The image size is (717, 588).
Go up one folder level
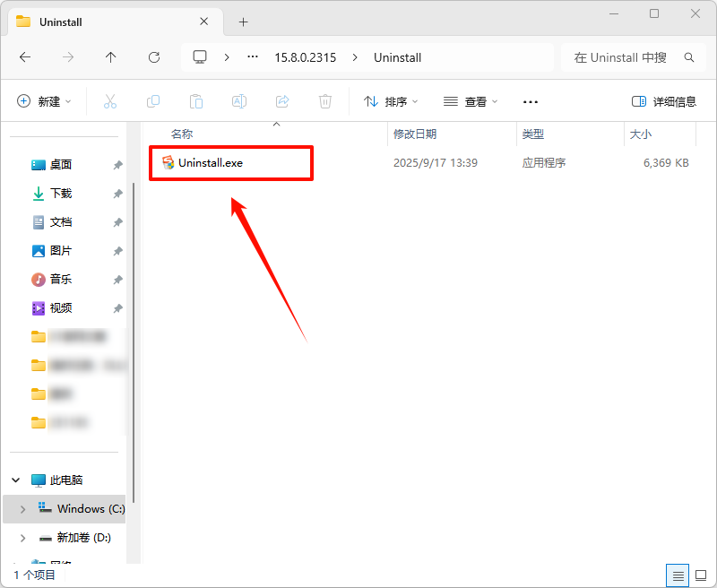click(x=111, y=57)
